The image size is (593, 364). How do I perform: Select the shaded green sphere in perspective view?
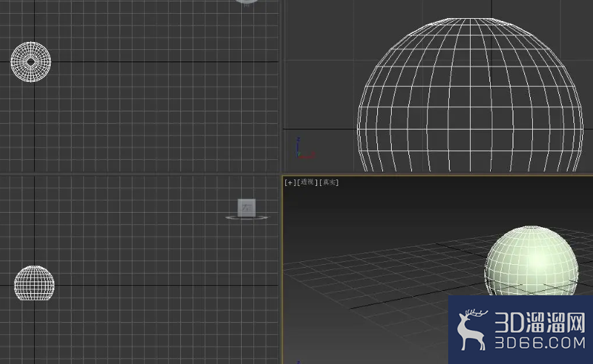(531, 261)
